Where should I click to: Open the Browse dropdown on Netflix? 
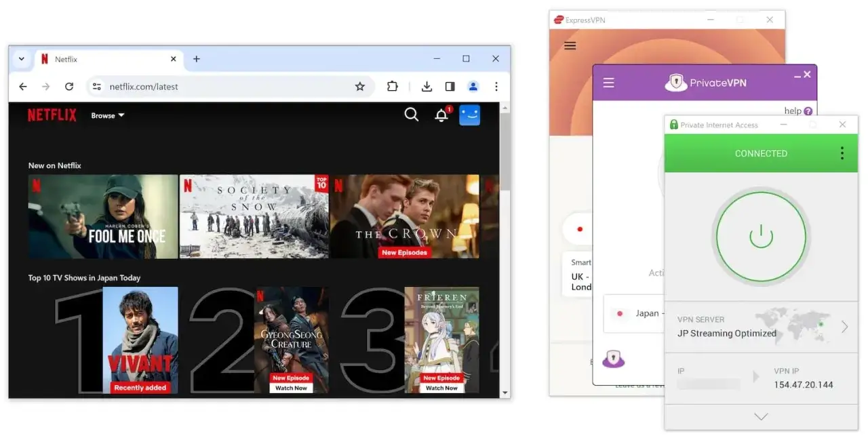pos(106,115)
